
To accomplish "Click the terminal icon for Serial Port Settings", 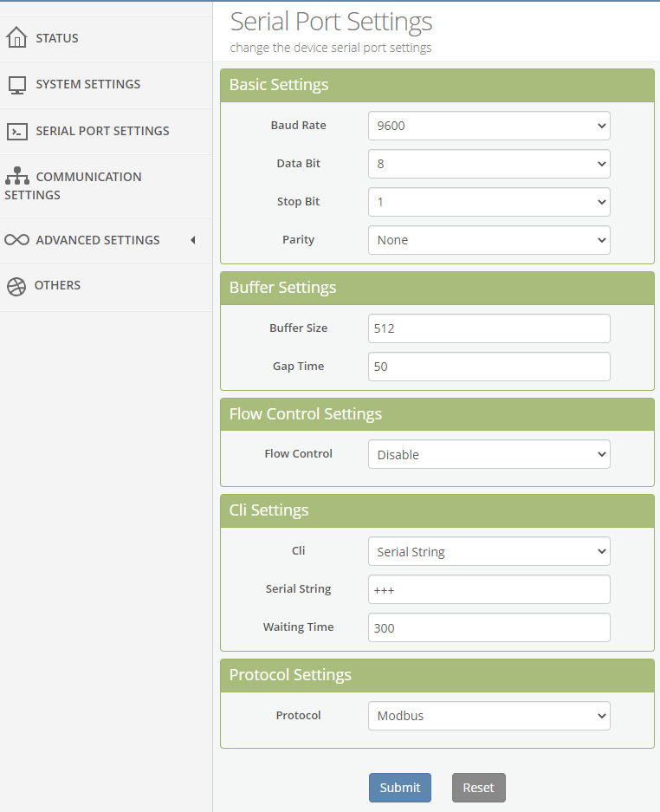I will 17,132.
